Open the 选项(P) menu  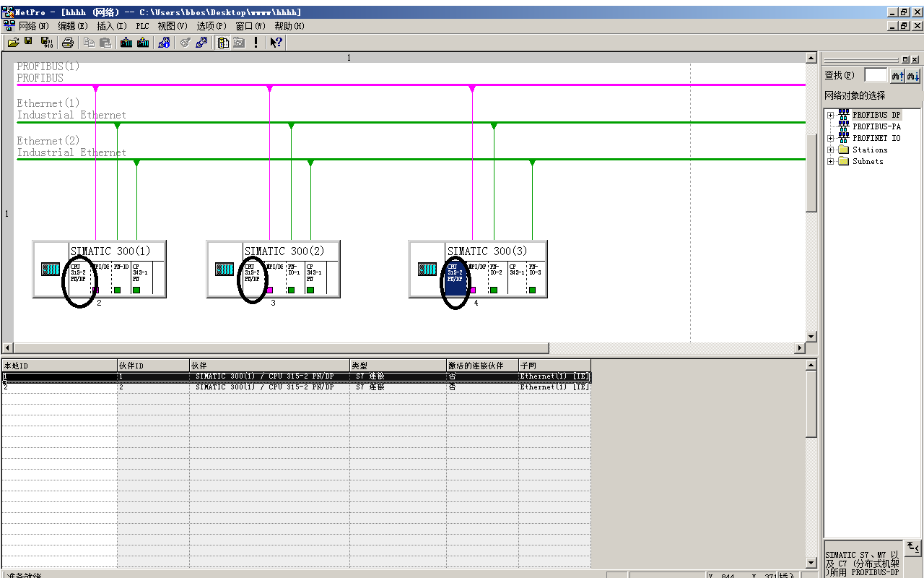click(x=212, y=26)
